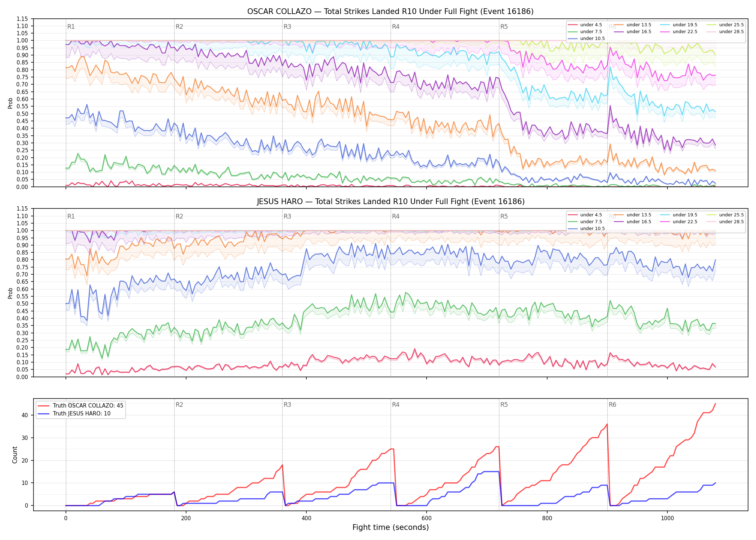Click y-axis tick 1.15 on Collazo chart
The height and width of the screenshot is (540, 756).
click(x=22, y=19)
